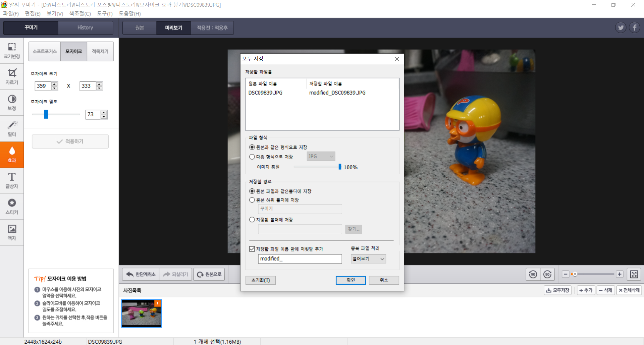The height and width of the screenshot is (345, 644).
Task: Open the 보정 adjustment tool
Action: (12, 103)
